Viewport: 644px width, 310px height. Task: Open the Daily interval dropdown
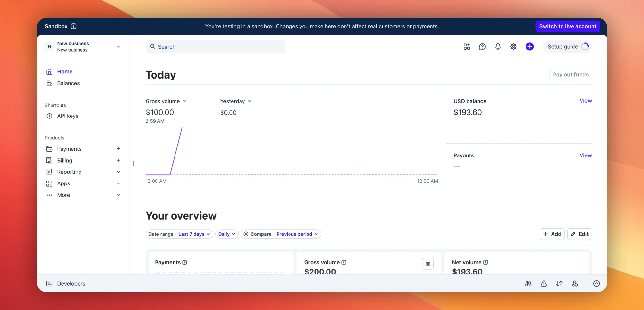click(x=227, y=234)
